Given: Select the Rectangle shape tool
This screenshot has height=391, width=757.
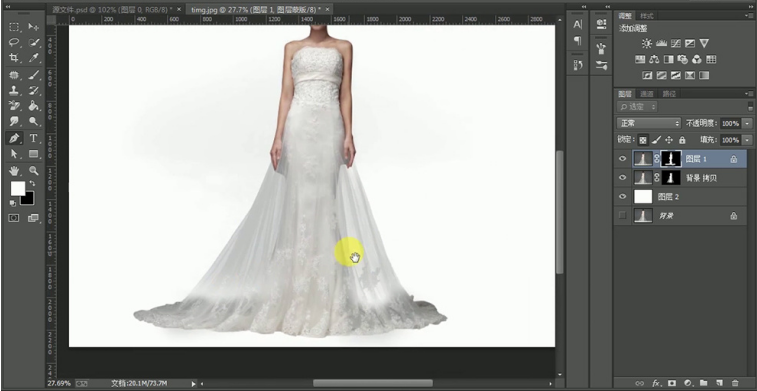Looking at the screenshot, I should 33,154.
